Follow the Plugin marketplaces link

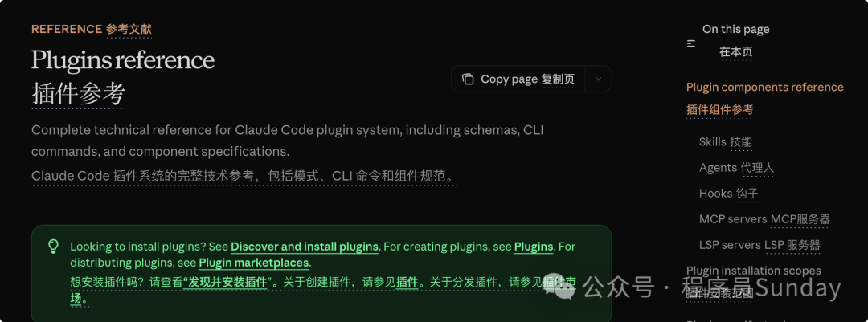point(253,263)
